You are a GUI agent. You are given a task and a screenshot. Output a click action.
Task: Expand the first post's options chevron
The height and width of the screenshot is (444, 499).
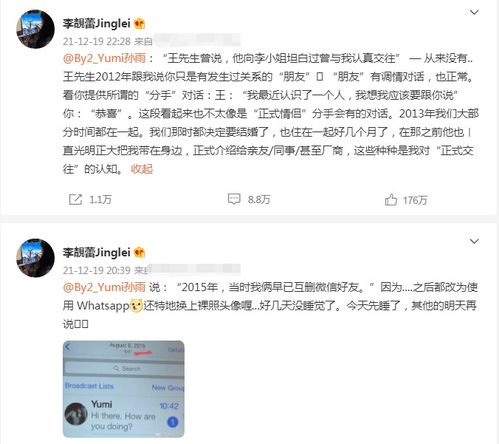pos(474,12)
